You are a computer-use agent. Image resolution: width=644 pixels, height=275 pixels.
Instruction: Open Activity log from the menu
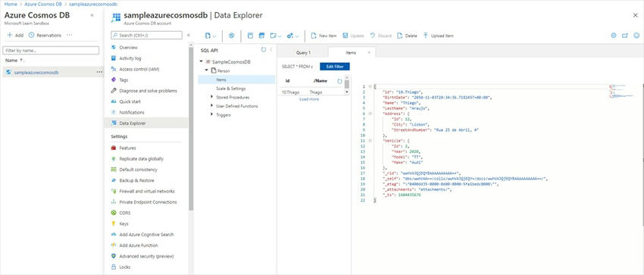click(x=130, y=58)
